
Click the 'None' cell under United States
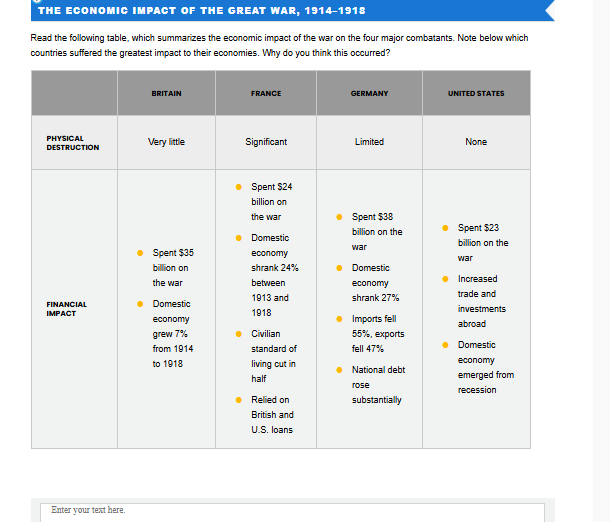click(x=476, y=142)
